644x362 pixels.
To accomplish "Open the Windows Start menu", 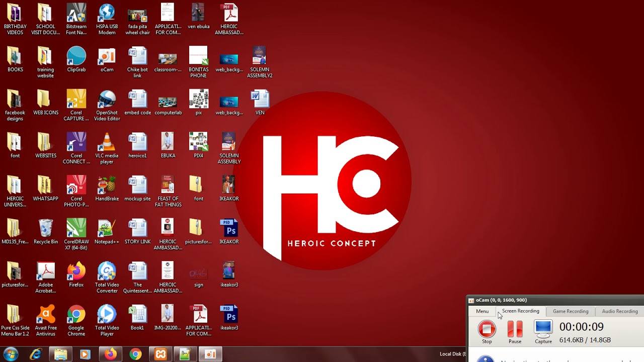I will 11,354.
